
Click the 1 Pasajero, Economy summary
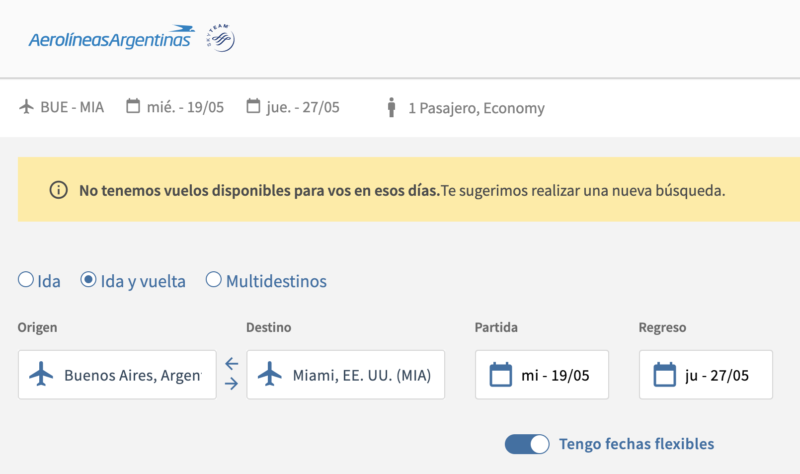click(476, 108)
